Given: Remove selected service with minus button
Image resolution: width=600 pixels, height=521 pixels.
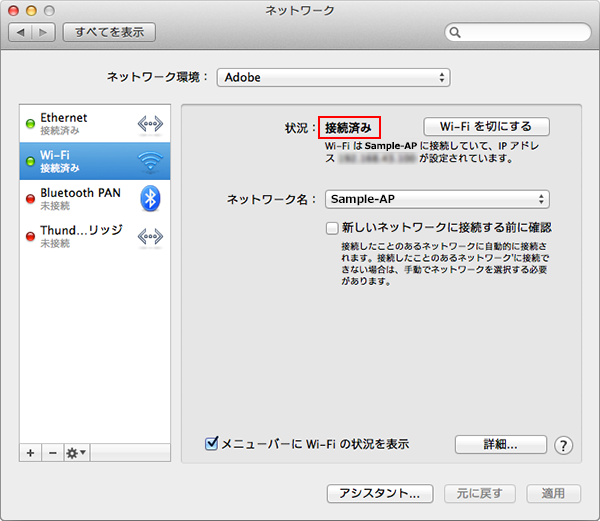Looking at the screenshot, I should tap(51, 453).
